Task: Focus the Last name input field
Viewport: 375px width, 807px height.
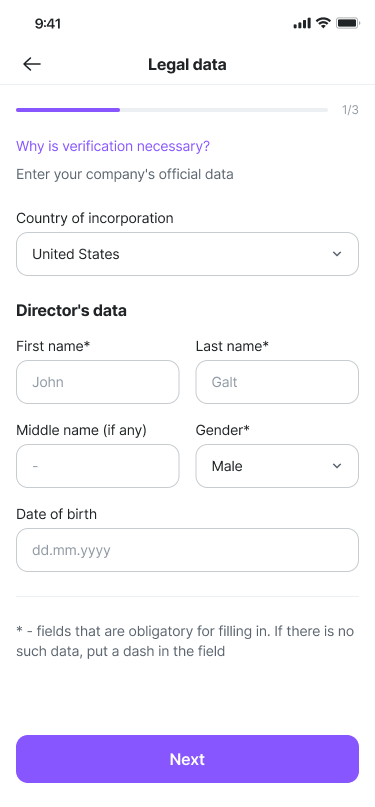Action: click(x=277, y=382)
